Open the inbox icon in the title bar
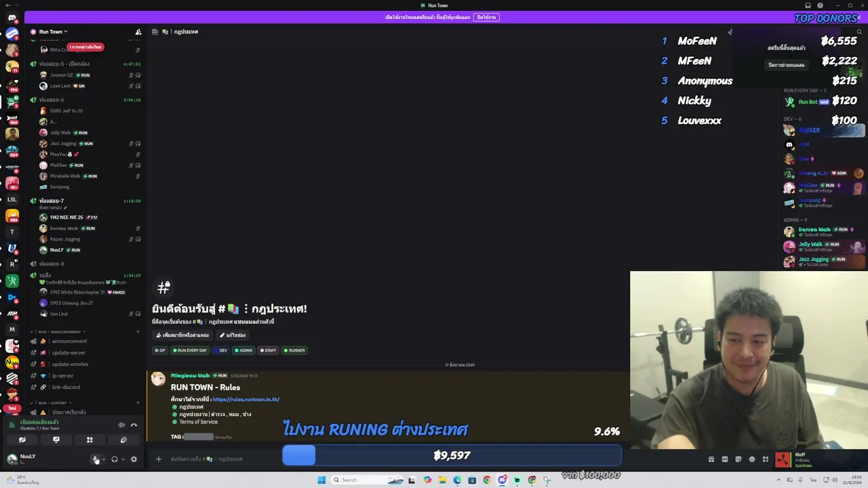The height and width of the screenshot is (488, 868). tap(808, 5)
